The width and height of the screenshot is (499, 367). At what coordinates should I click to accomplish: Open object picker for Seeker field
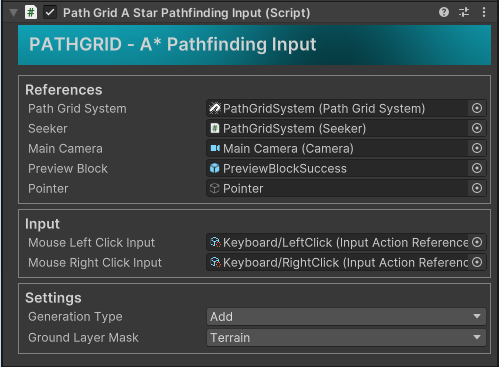tap(477, 128)
